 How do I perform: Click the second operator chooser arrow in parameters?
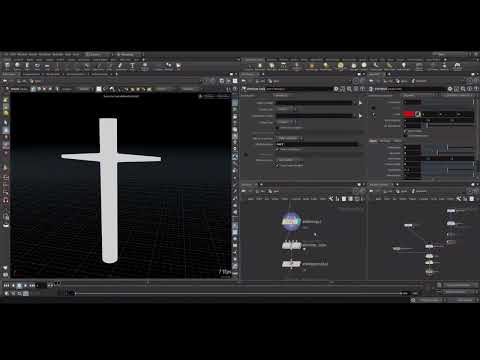click(x=360, y=116)
